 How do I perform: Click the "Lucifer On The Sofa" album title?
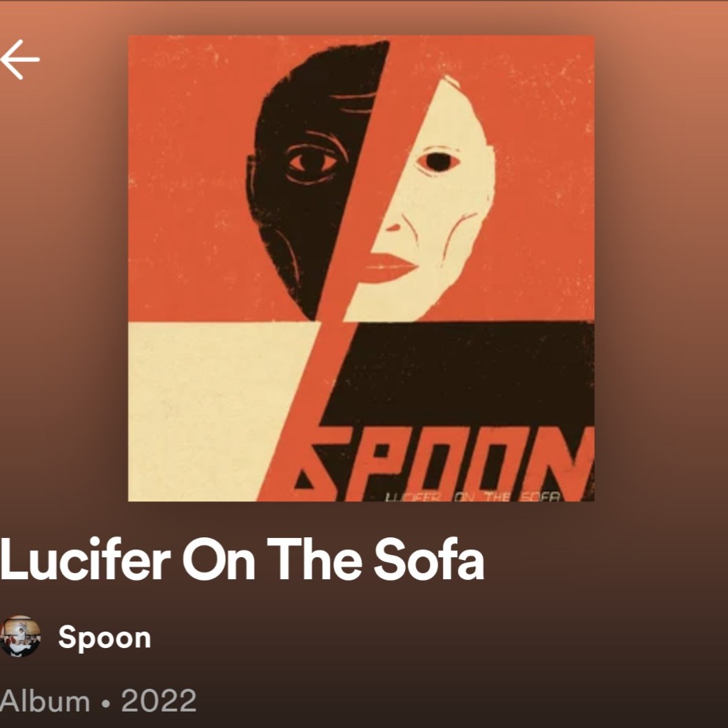pos(242,559)
